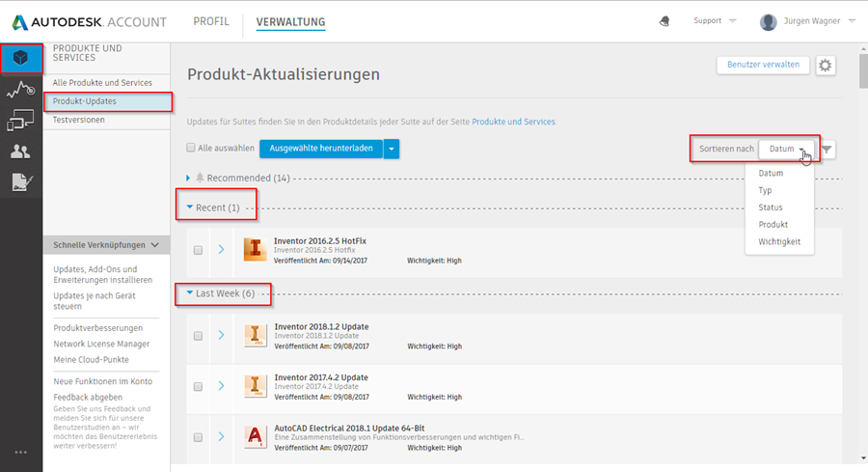
Task: Click the filter funnel icon
Action: 827,149
